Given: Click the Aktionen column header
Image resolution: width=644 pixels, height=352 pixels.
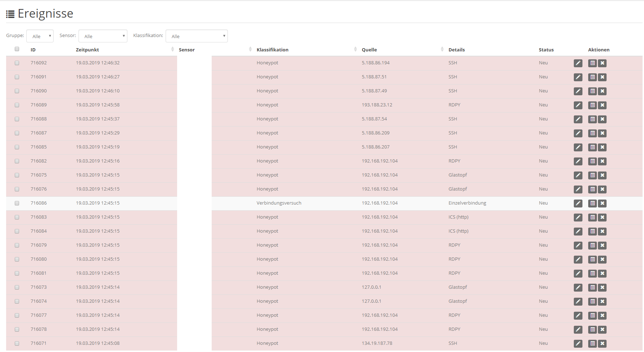Looking at the screenshot, I should point(599,50).
